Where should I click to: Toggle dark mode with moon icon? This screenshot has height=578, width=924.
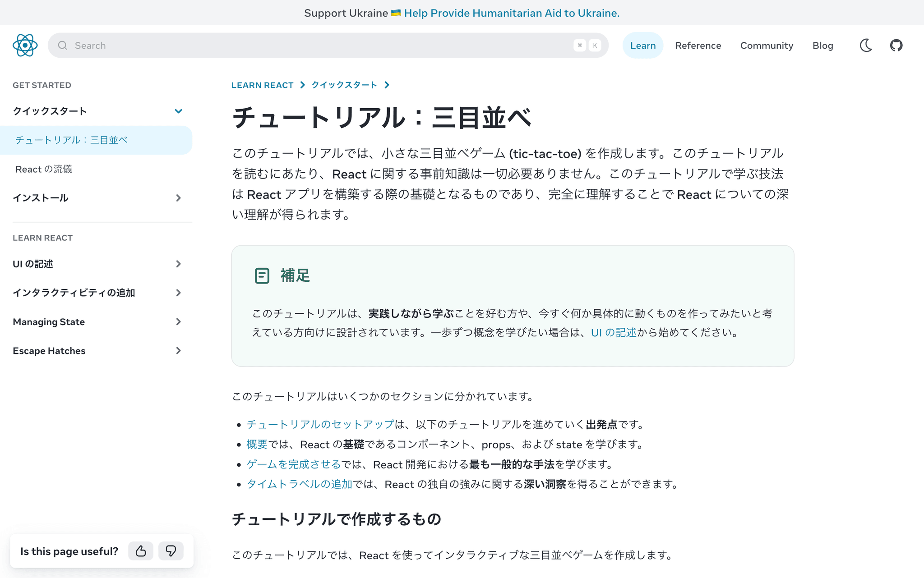tap(866, 45)
